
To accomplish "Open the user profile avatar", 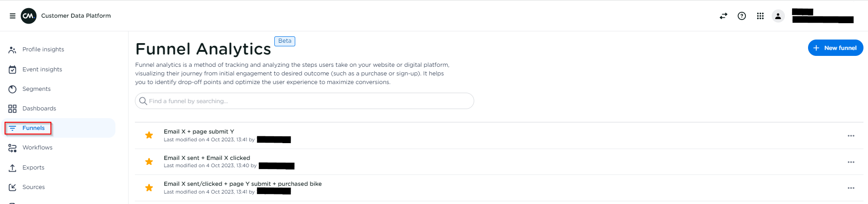I will point(778,16).
